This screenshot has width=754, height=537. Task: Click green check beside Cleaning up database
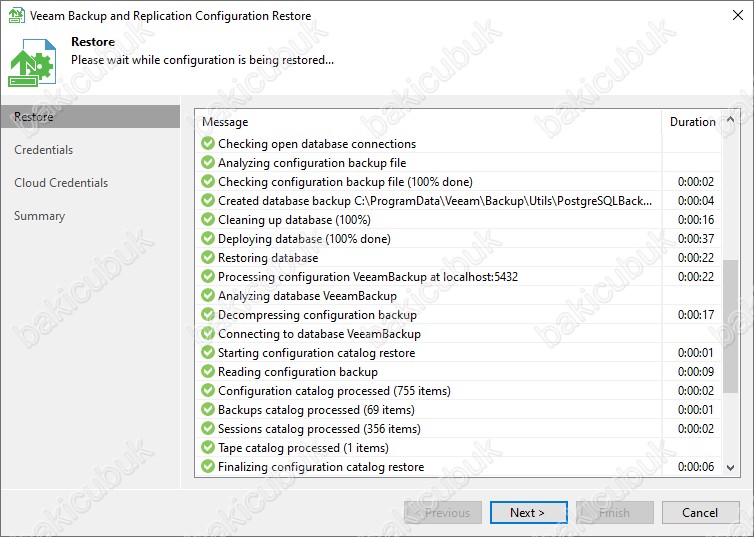pyautogui.click(x=208, y=219)
